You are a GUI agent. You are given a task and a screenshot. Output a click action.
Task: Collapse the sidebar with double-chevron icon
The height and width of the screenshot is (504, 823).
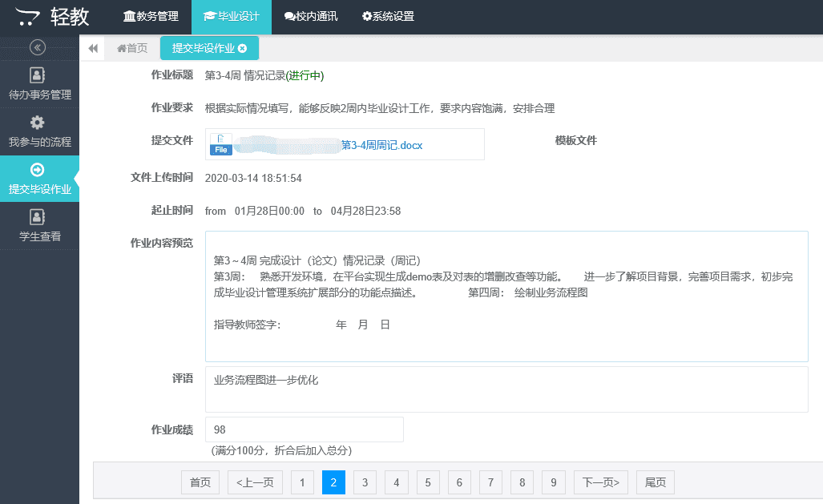38,46
